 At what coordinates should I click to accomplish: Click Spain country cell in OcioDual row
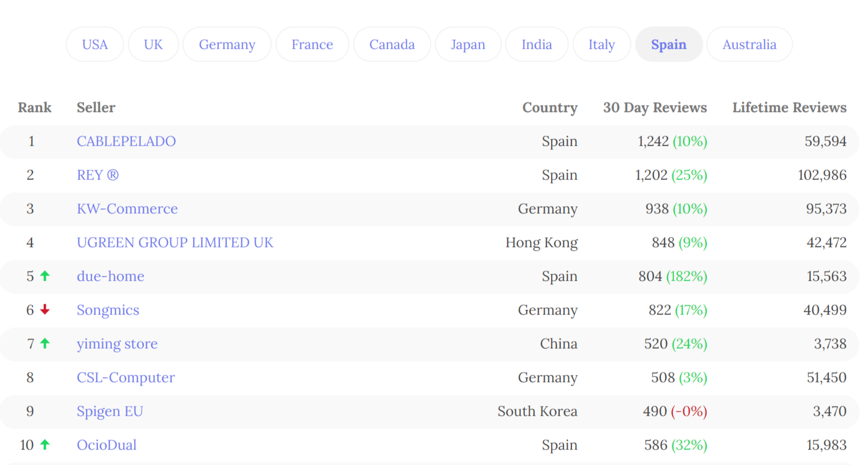560,446
